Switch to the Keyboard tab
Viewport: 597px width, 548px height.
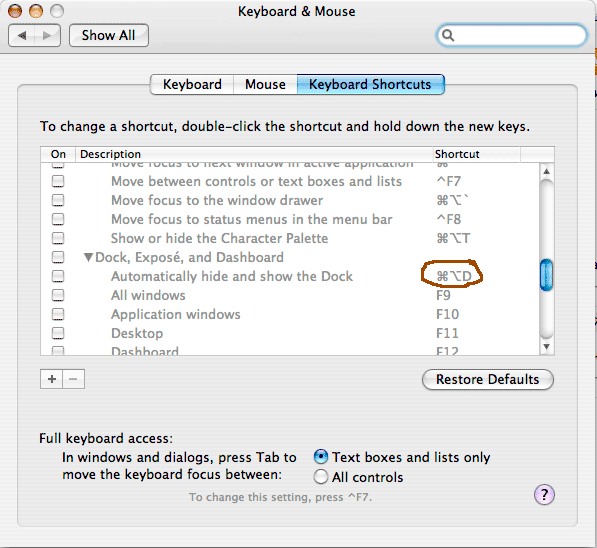192,84
